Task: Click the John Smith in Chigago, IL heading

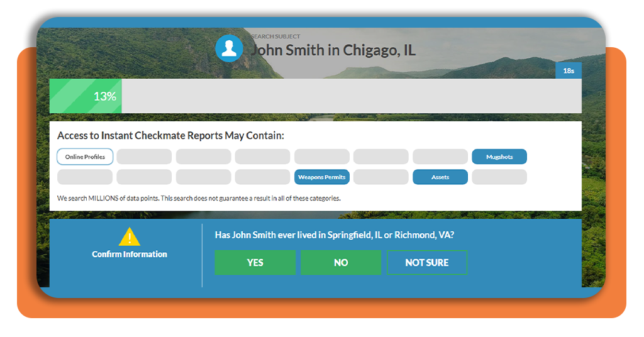Action: click(x=333, y=50)
